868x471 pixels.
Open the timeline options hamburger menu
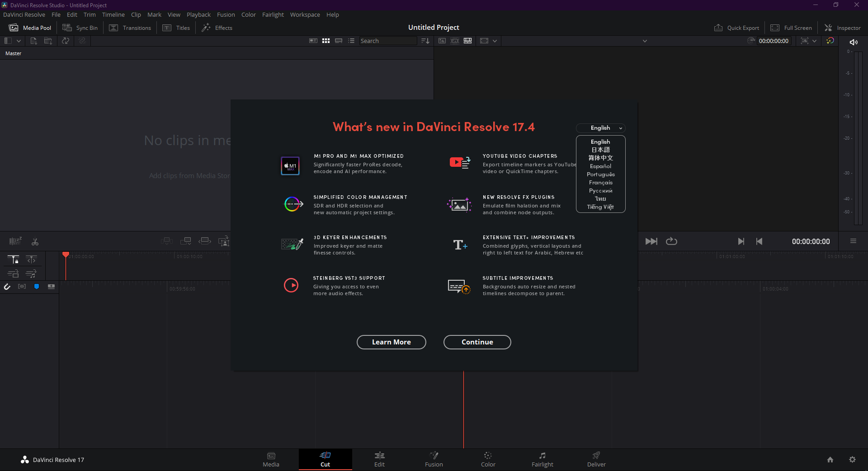853,241
